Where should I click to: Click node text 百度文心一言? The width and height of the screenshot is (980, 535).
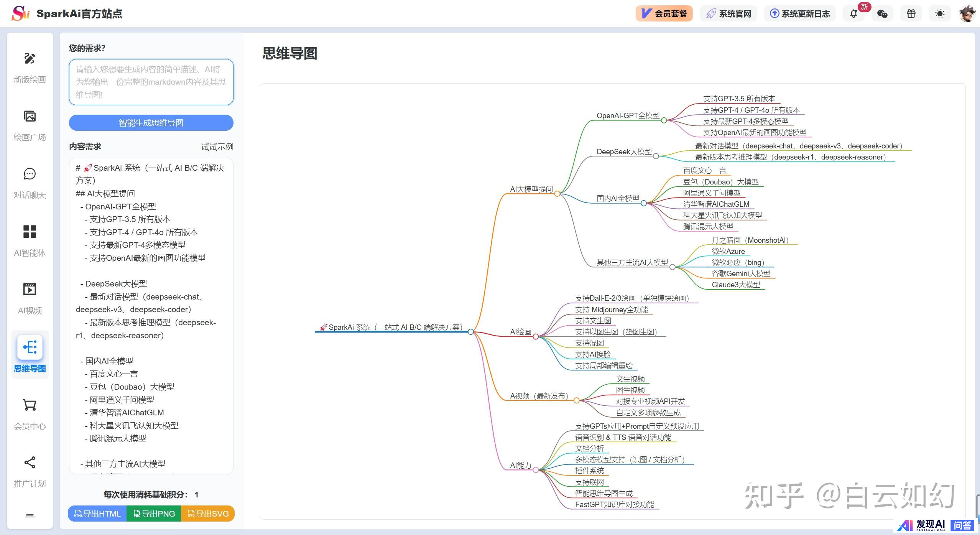(704, 171)
